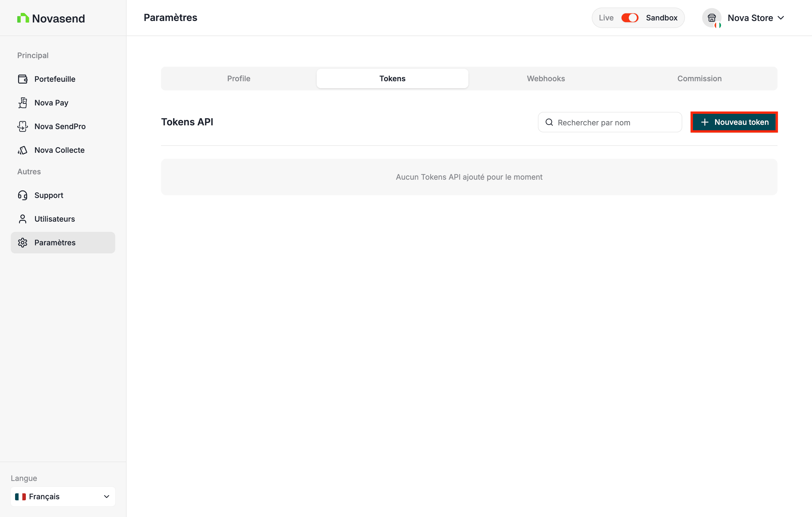Click the Tokens API heading
Viewport: 812px width, 517px height.
187,122
